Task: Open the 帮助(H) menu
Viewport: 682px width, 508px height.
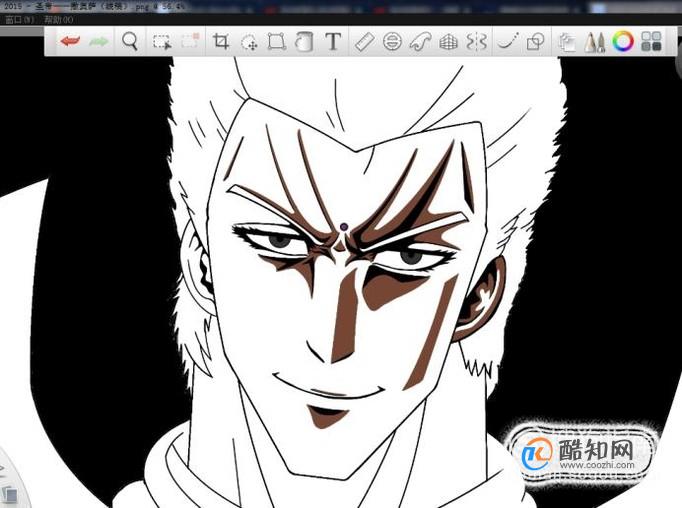Action: pos(59,20)
